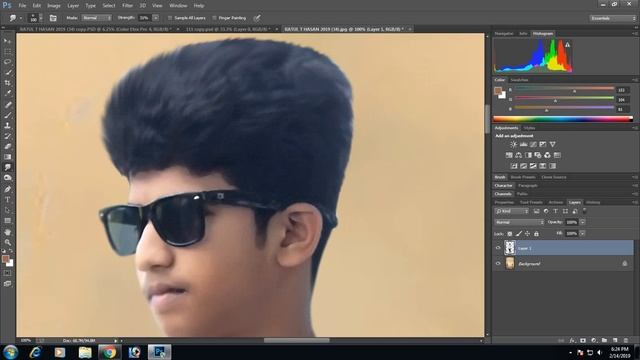Add a Brightness/Contrast adjustment
This screenshot has height=360, width=640.
pos(513,144)
